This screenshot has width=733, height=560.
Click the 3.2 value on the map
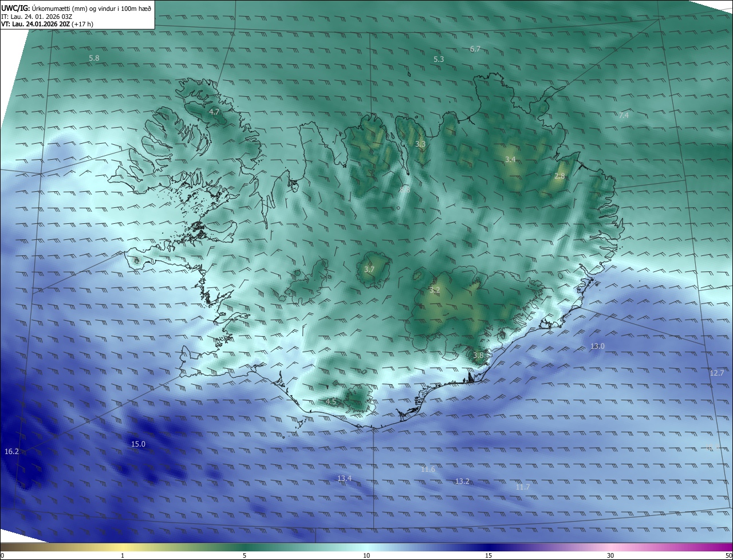point(435,290)
